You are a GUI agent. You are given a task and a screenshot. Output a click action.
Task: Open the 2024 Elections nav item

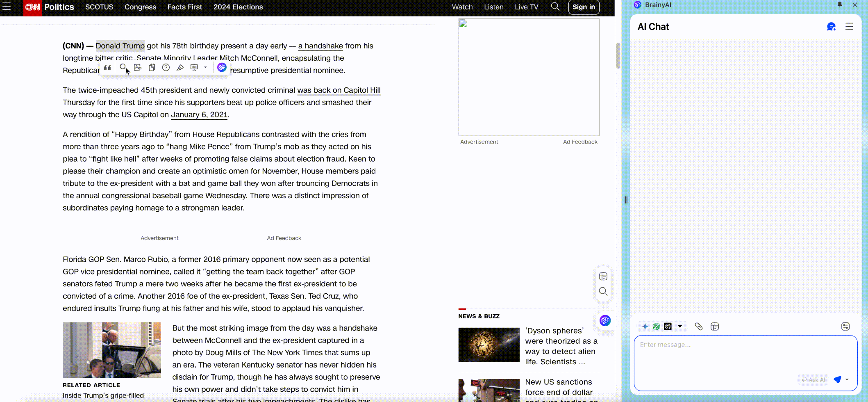(x=238, y=7)
